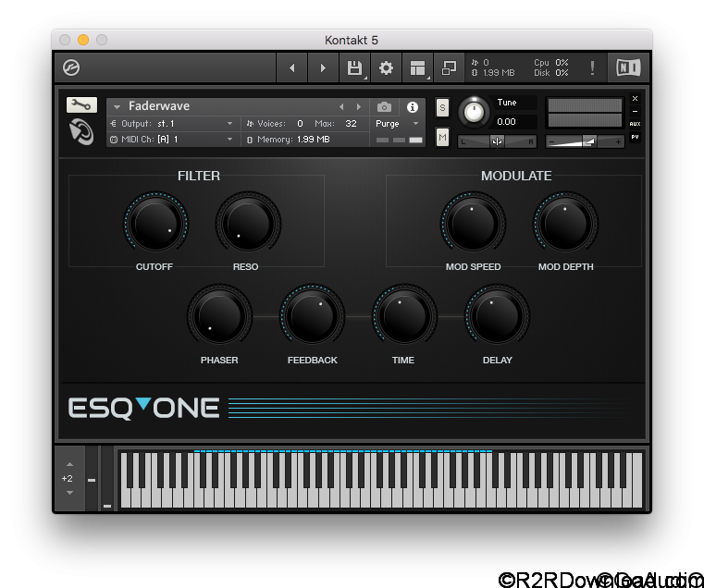Click the panic exclamation mark icon
This screenshot has height=588, width=704.
(592, 67)
